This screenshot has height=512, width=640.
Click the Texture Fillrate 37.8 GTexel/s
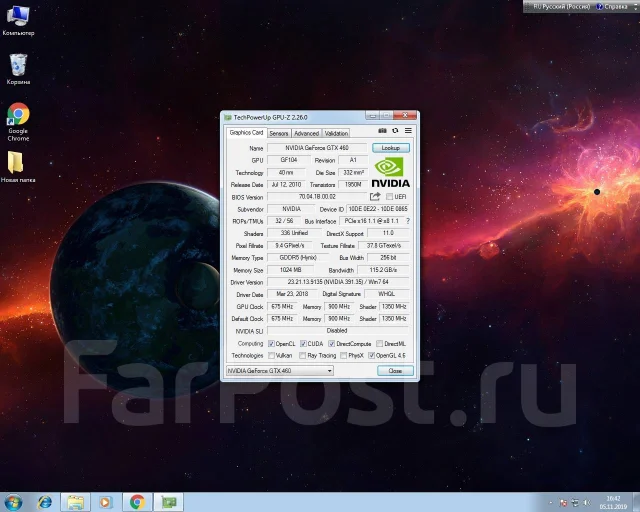click(x=384, y=245)
